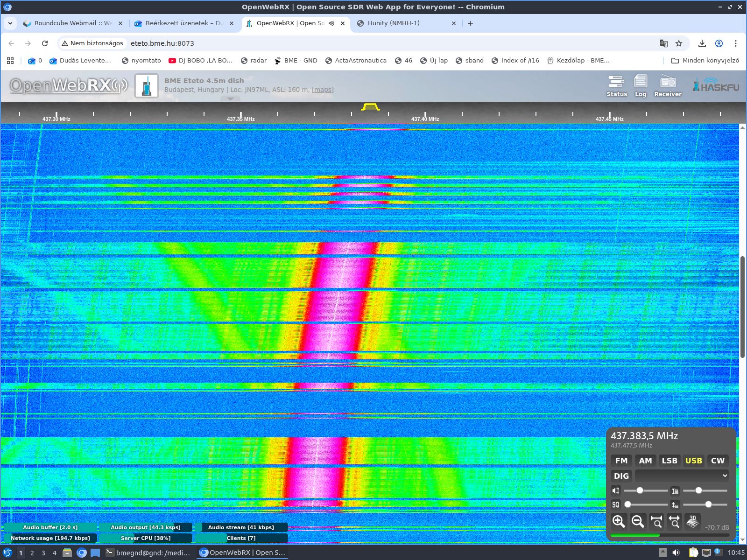Screen dimensions: 747x560
Task: Adjust the volume slider
Action: click(x=640, y=490)
